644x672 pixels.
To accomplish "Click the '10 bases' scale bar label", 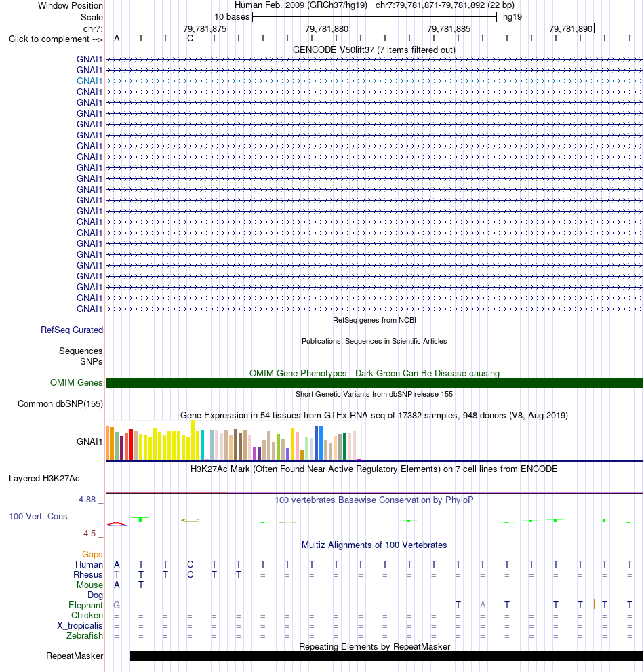I will (x=232, y=17).
